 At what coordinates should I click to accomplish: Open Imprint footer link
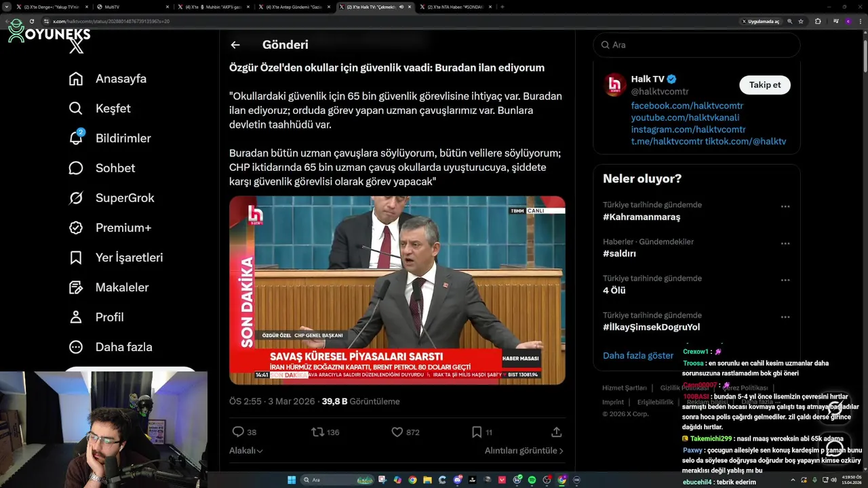613,402
